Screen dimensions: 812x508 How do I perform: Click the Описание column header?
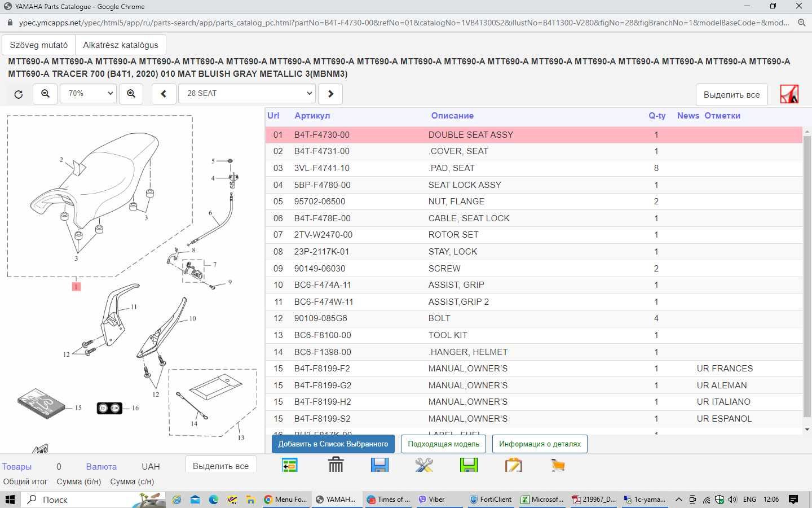pyautogui.click(x=452, y=116)
